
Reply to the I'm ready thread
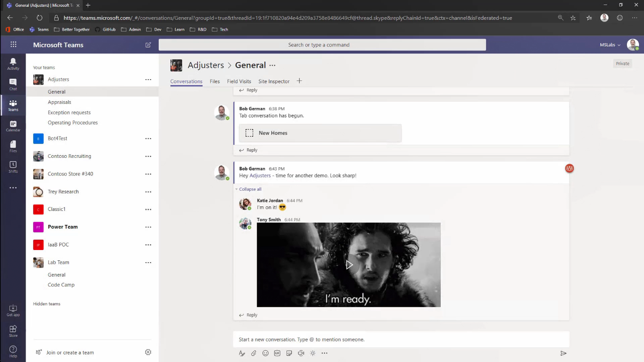248,315
